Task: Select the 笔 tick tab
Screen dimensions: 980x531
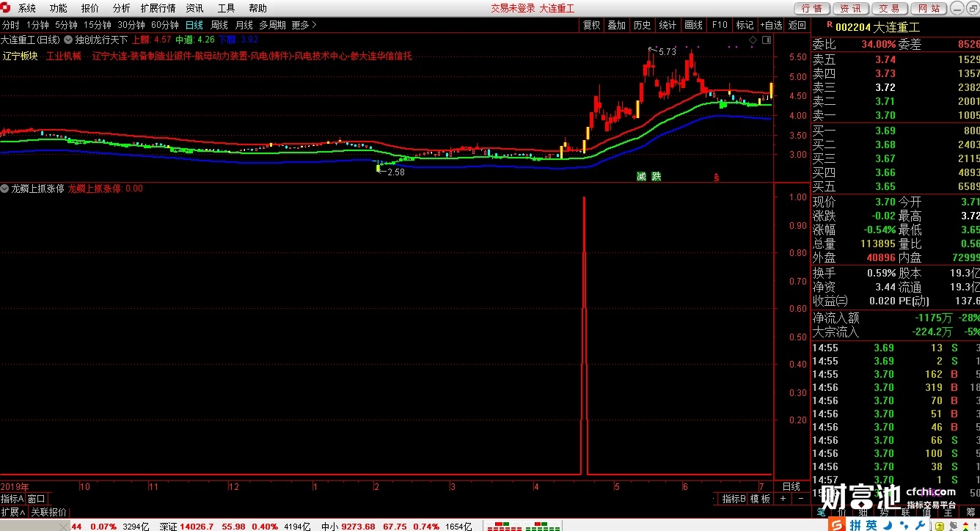Action: [x=820, y=512]
